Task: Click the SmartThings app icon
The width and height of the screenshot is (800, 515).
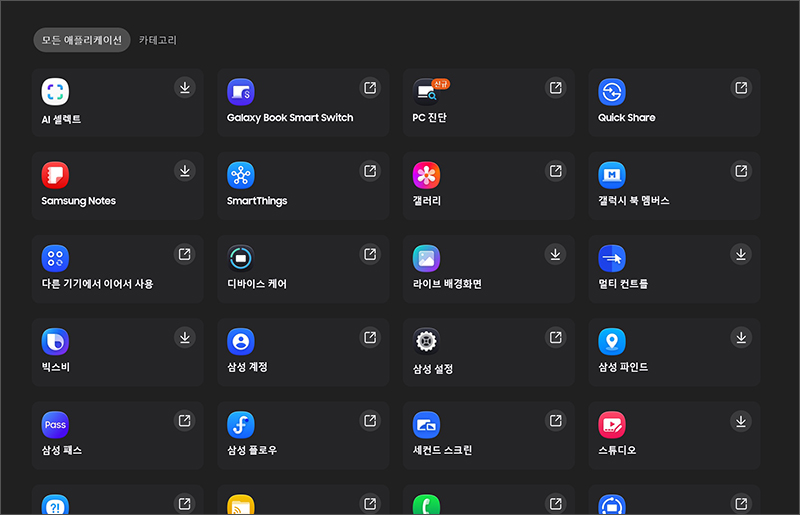Action: click(x=241, y=175)
